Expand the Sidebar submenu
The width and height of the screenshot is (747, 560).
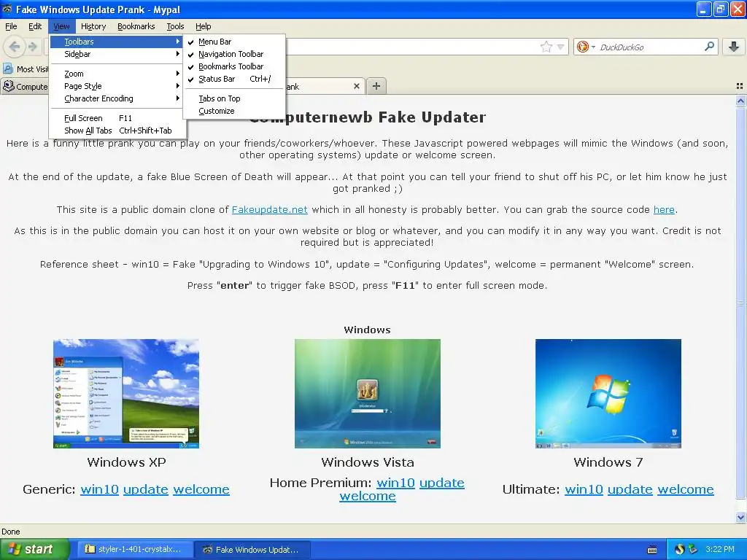click(x=117, y=54)
